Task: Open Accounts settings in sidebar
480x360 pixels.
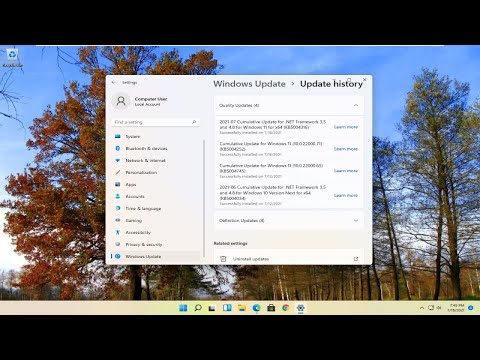Action: point(156,196)
